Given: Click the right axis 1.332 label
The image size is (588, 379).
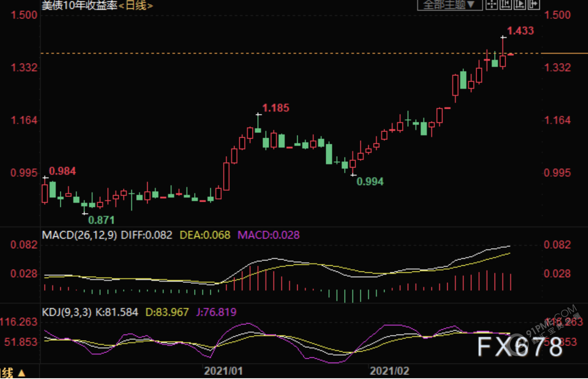Looking at the screenshot, I should 557,68.
